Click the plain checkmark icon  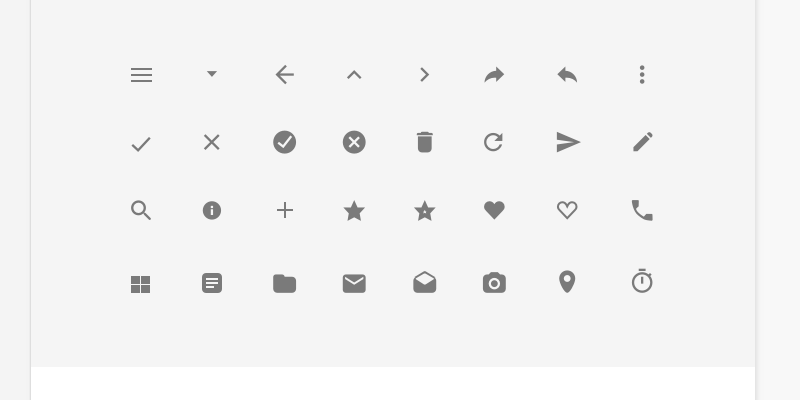click(141, 144)
